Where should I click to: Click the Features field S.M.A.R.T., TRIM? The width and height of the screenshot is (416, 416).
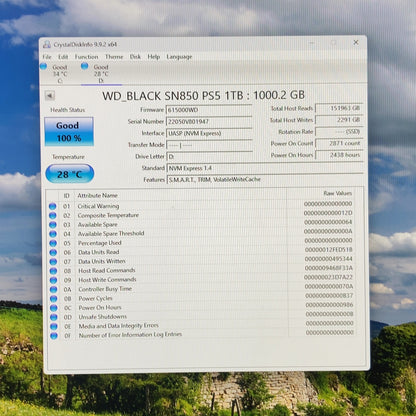coord(265,179)
